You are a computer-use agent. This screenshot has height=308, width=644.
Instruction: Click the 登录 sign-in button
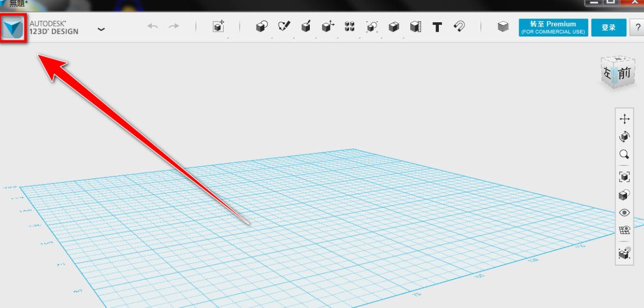(x=609, y=28)
